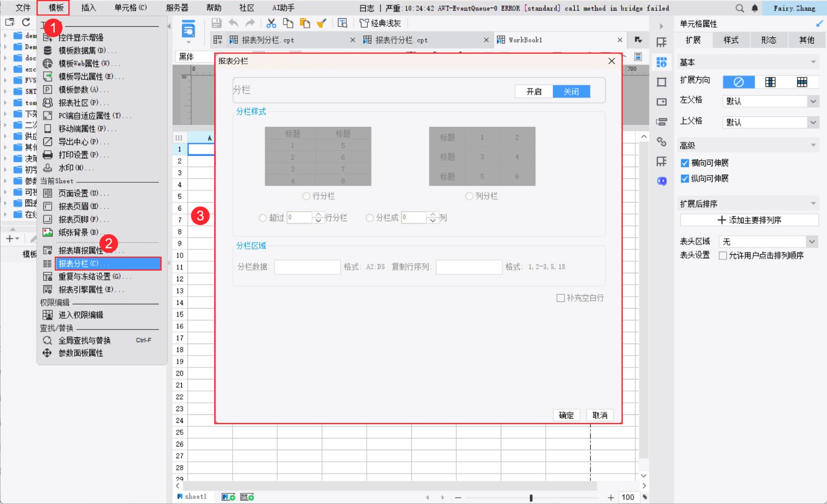The width and height of the screenshot is (827, 504).
Task: Select the 列分栏 radio button
Action: (x=469, y=196)
